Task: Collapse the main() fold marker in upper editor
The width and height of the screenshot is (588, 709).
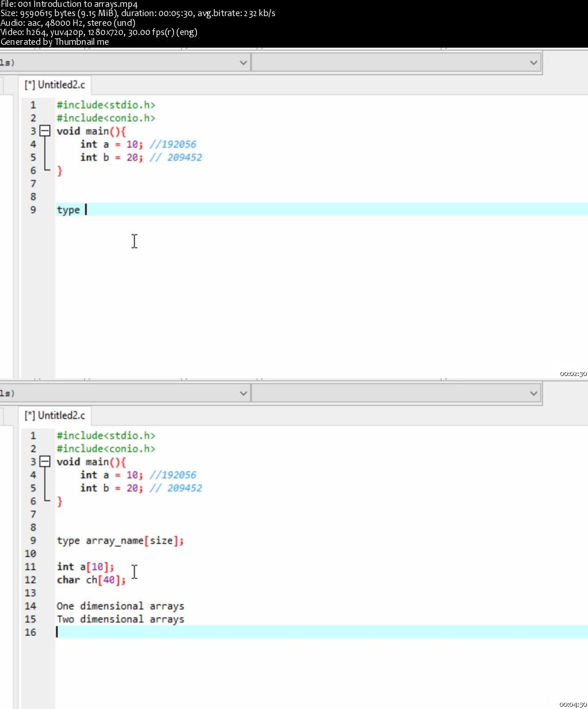Action: coord(45,131)
